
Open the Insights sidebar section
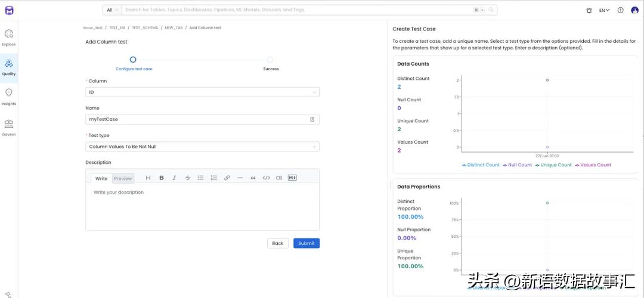(8, 97)
